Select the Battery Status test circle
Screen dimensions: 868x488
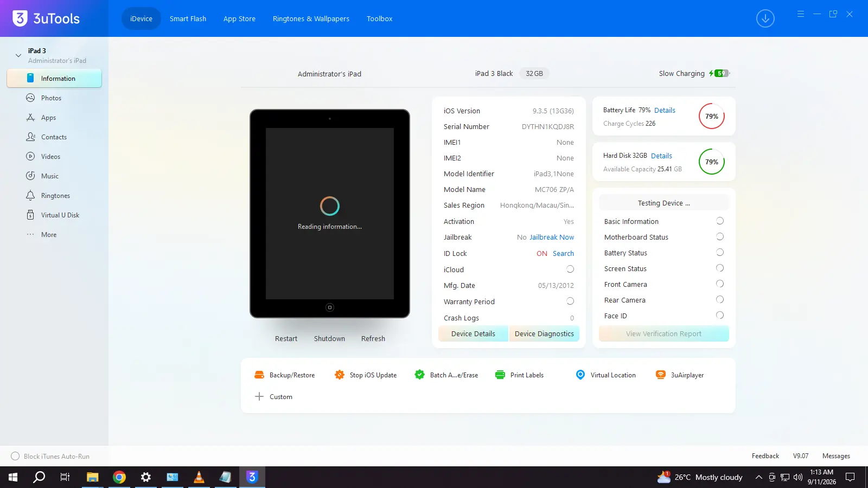pyautogui.click(x=720, y=252)
